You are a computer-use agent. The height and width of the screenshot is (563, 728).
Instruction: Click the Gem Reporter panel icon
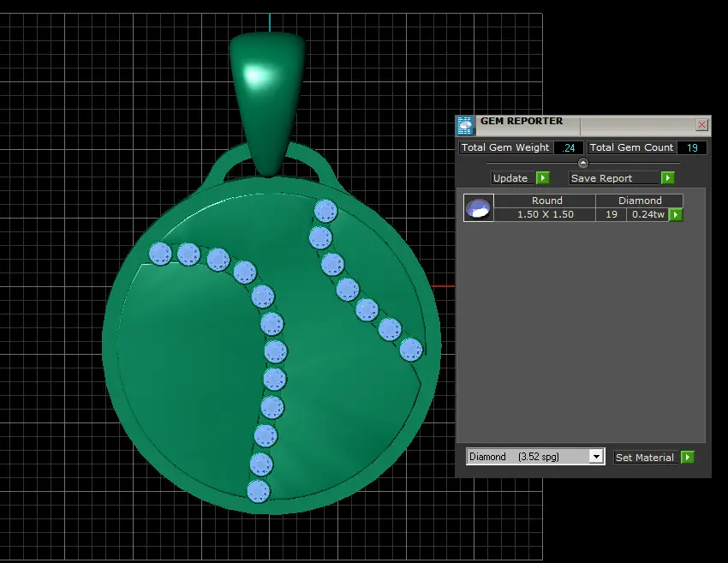pyautogui.click(x=465, y=125)
